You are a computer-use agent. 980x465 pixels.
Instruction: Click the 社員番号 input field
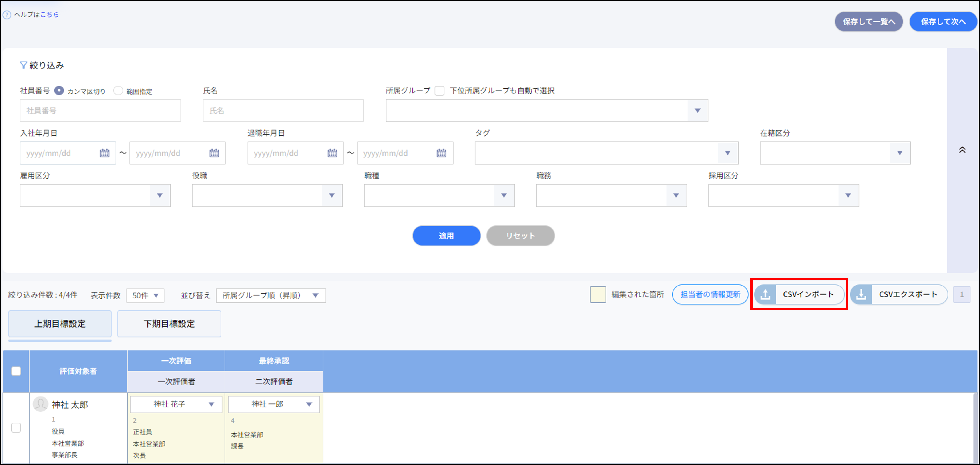100,110
